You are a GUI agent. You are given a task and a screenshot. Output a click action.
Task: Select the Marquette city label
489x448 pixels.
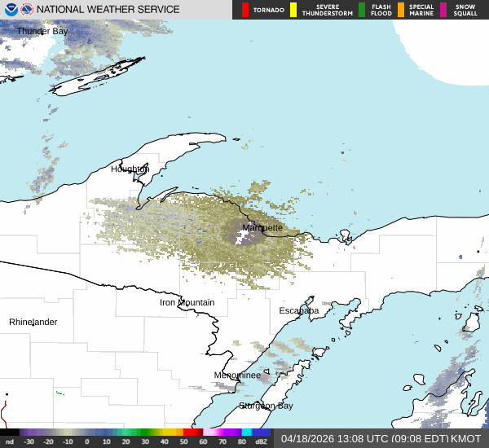262,228
